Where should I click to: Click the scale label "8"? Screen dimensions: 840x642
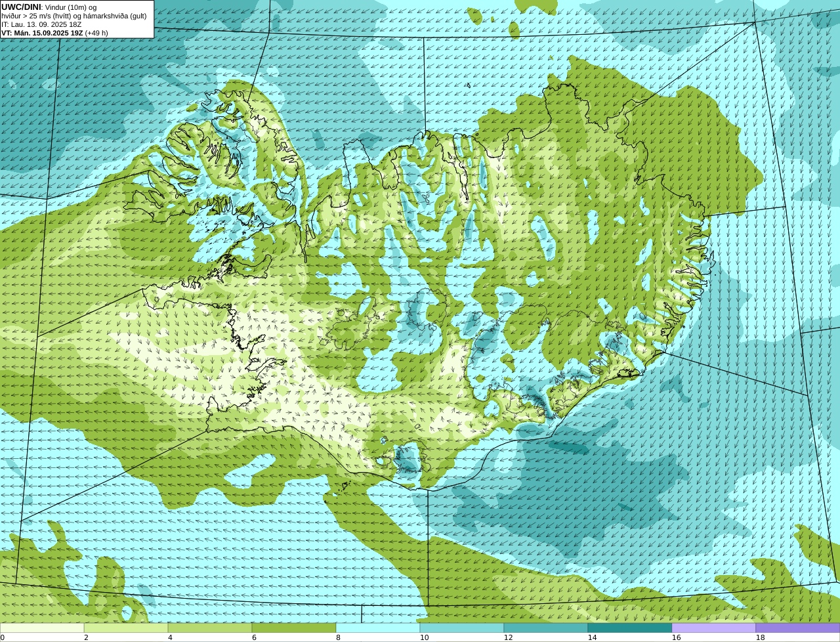click(x=338, y=637)
